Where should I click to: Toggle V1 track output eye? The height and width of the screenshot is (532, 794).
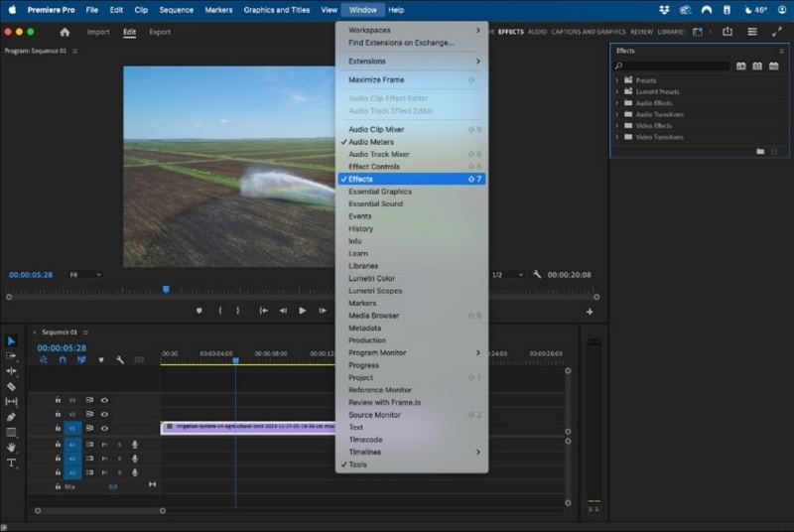[x=104, y=428]
